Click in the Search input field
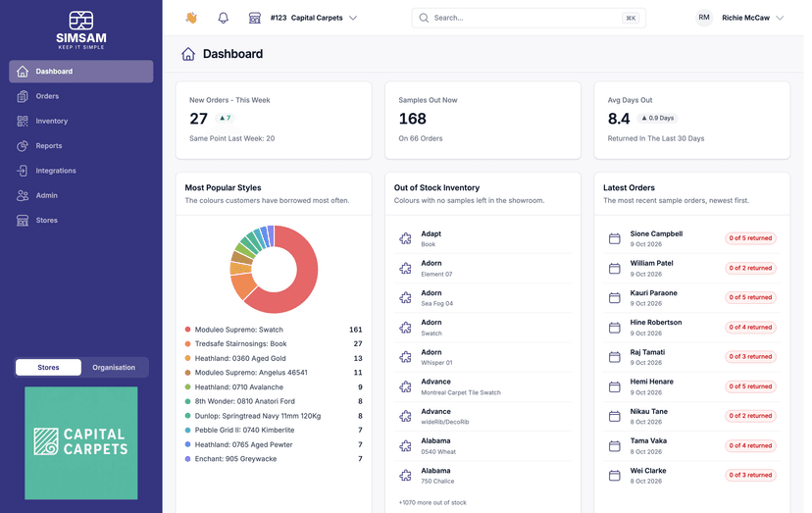The height and width of the screenshot is (513, 812). (x=529, y=18)
